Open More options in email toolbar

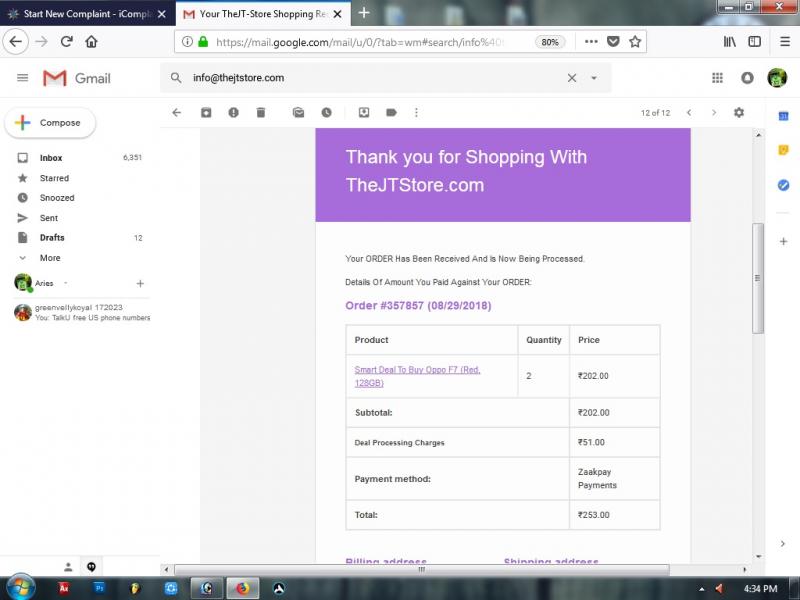[416, 113]
